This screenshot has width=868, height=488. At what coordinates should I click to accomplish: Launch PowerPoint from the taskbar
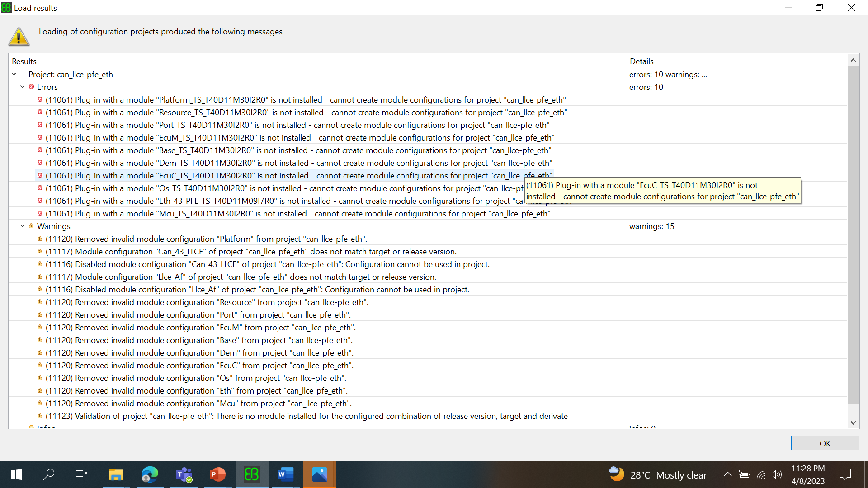coord(217,474)
